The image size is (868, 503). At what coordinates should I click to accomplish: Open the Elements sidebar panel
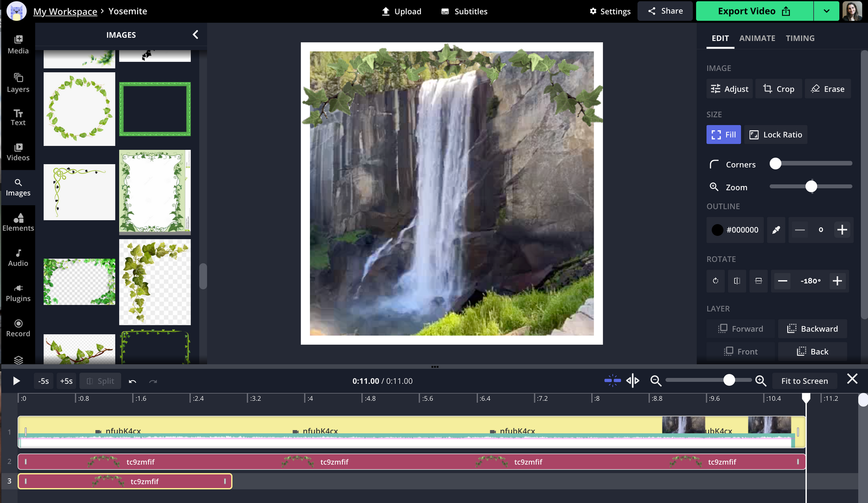(18, 222)
